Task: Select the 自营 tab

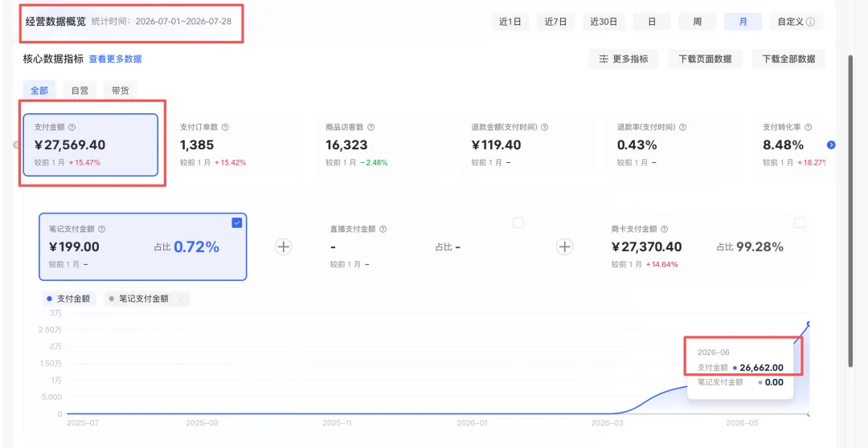Action: point(80,91)
